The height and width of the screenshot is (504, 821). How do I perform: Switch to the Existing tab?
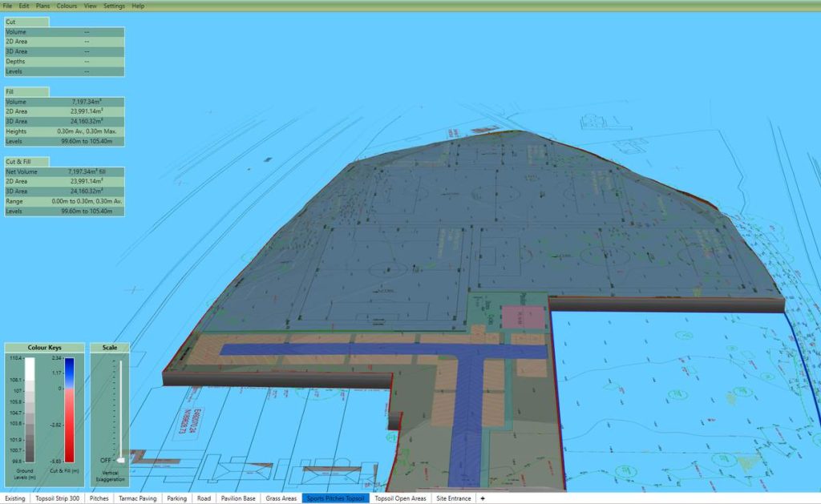[x=15, y=498]
